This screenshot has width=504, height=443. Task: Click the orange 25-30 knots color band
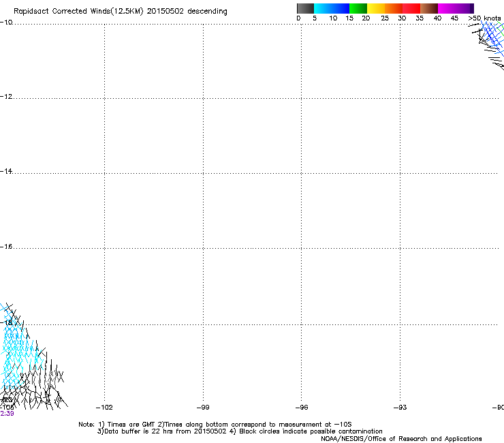(394, 8)
